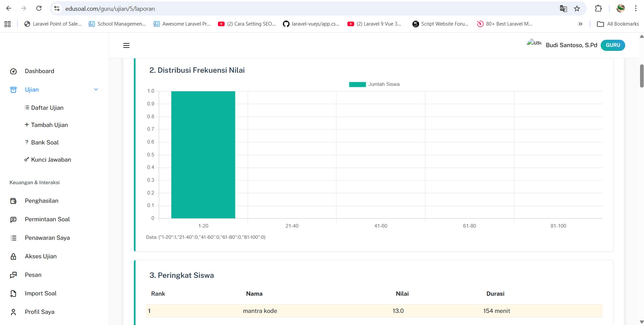This screenshot has width=644, height=325.
Task: Select Tambah Ujian in sidebar
Action: [49, 125]
